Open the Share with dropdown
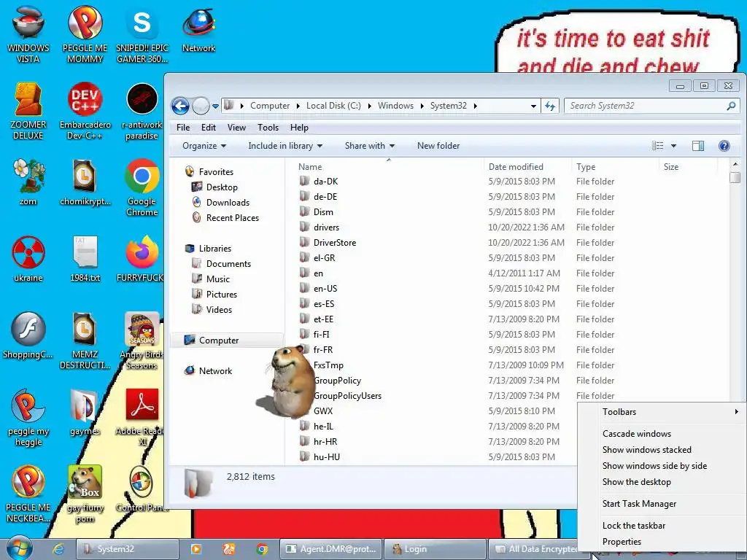This screenshot has width=747, height=560. click(369, 146)
